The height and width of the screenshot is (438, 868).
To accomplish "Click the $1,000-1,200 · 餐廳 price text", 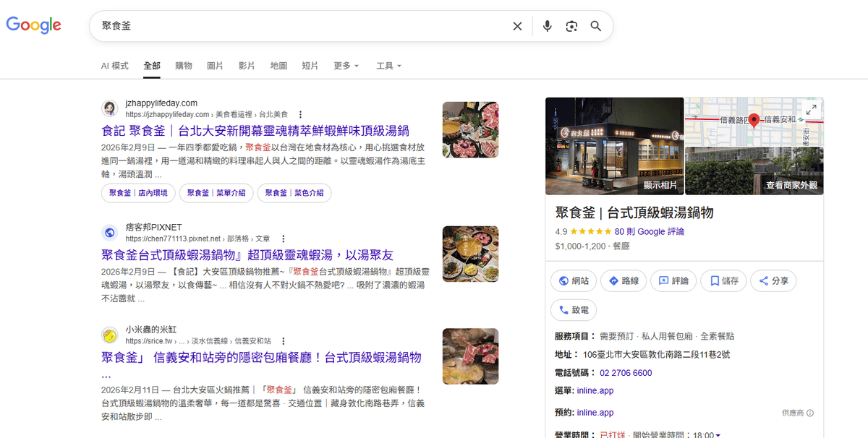I will click(x=592, y=246).
